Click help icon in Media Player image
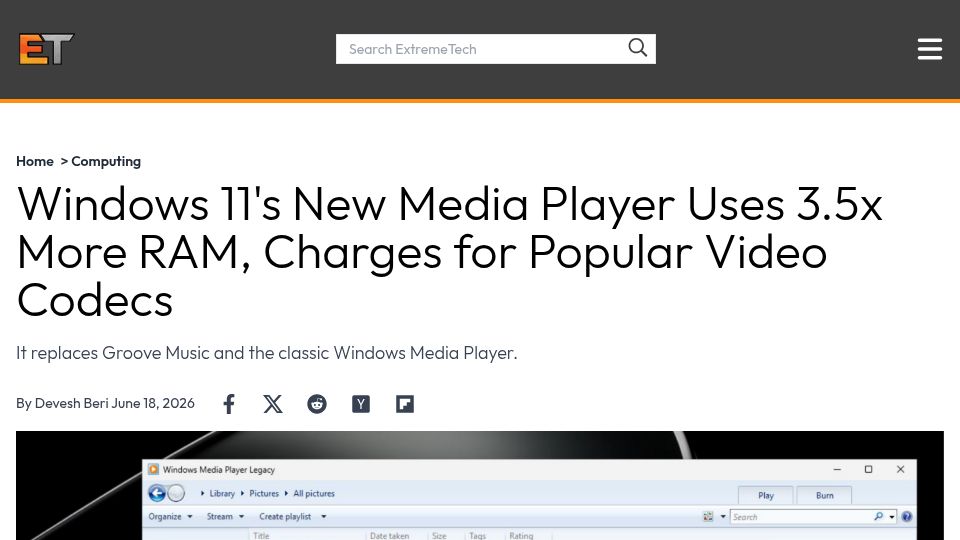Viewport: 960px width, 540px height. pos(907,517)
